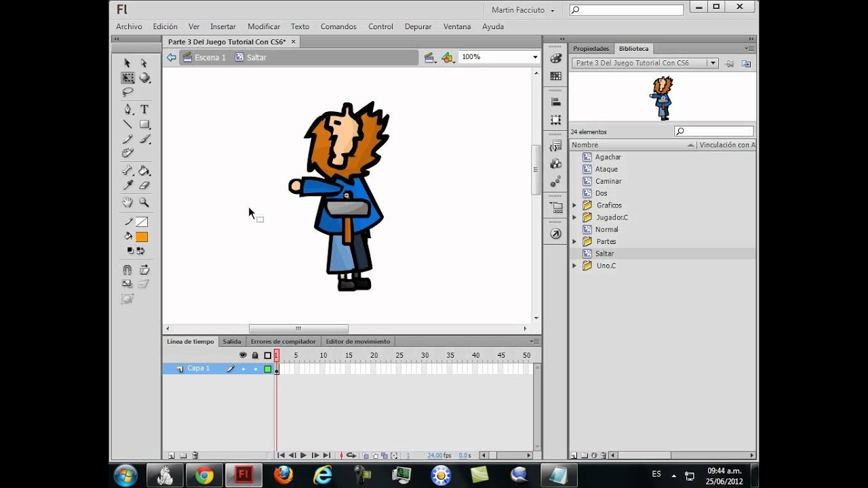Select the Line tool
The height and width of the screenshot is (488, 868).
click(127, 124)
